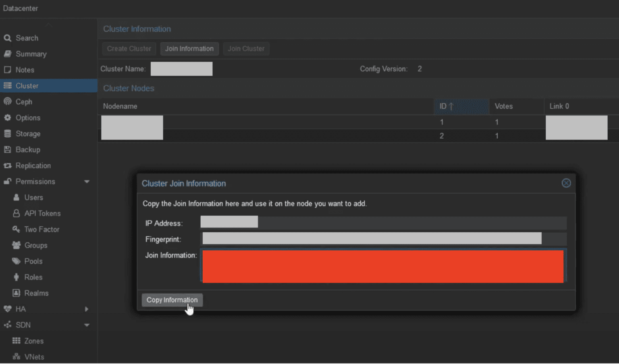The width and height of the screenshot is (619, 364).
Task: Select the Ceph icon
Action: click(x=8, y=101)
